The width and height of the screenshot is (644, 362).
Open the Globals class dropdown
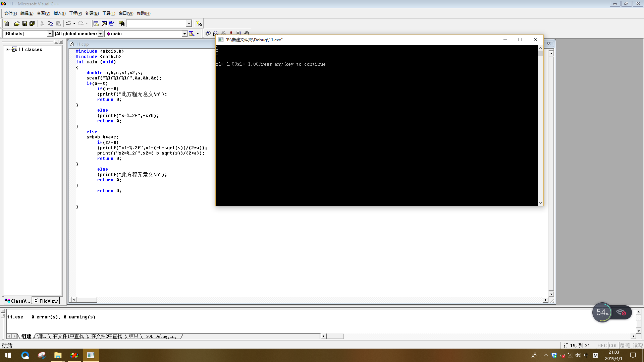point(50,34)
